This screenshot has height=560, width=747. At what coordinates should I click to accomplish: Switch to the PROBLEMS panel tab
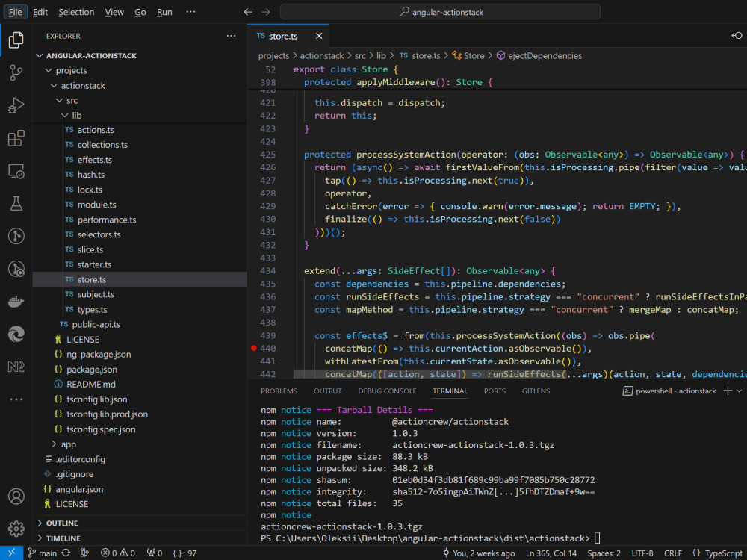tap(279, 391)
